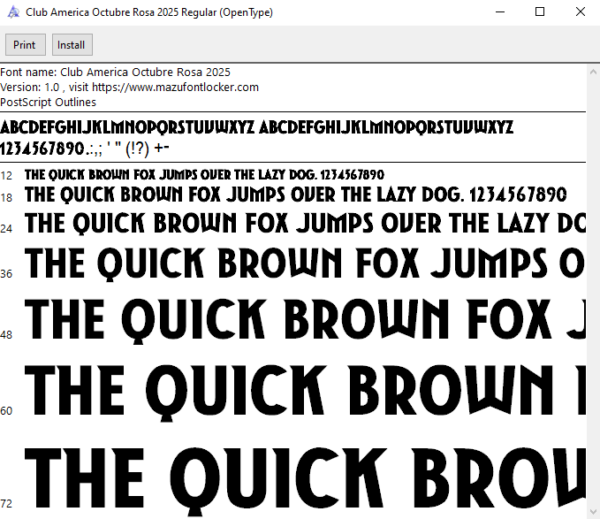This screenshot has height=519, width=600.
Task: Click the 36-point pangram sample line
Action: [305, 263]
